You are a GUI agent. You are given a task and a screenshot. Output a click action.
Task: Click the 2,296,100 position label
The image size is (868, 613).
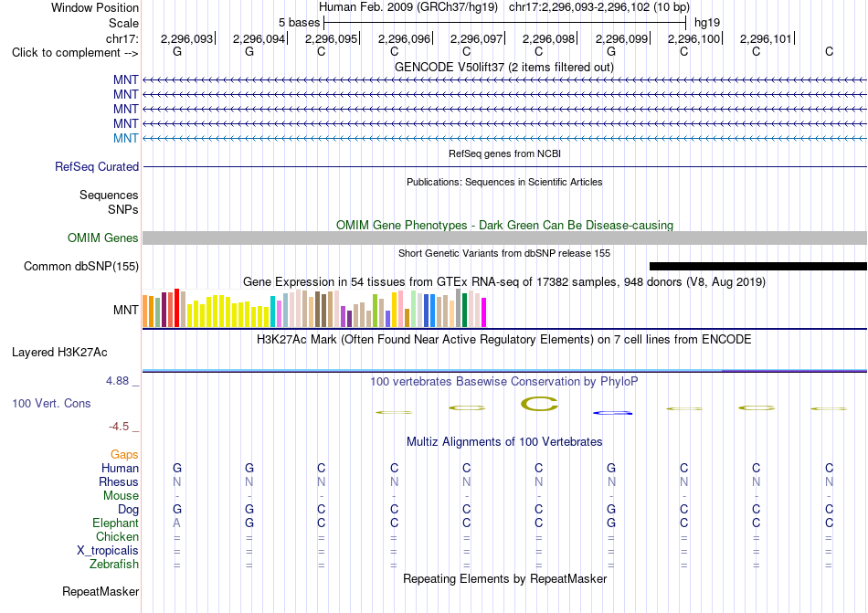(693, 38)
